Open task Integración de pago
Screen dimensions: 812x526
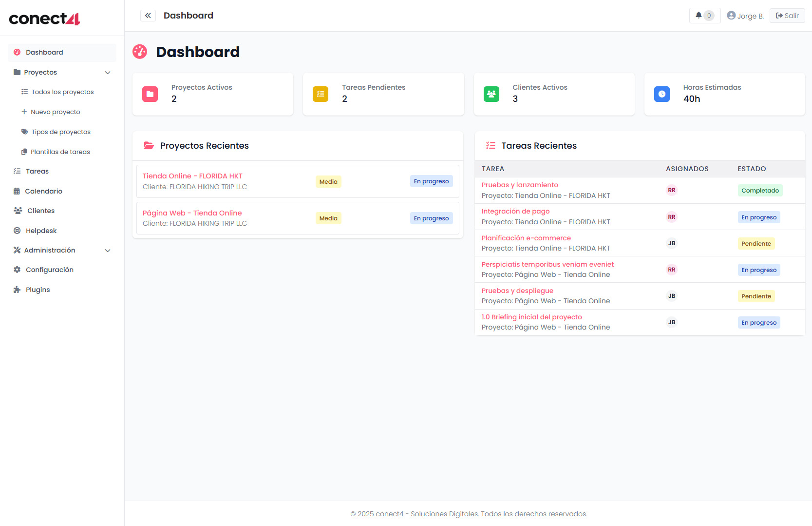(x=515, y=211)
